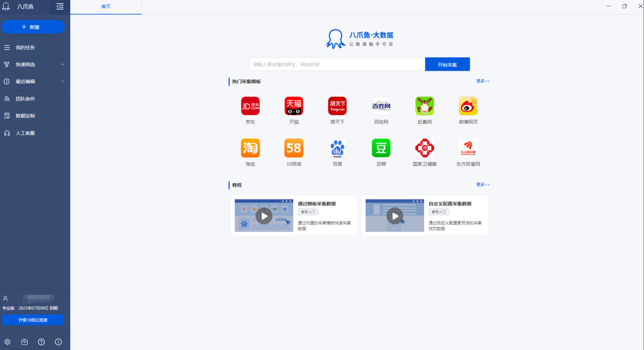Click the 升级10倍云加速 button
Screen dimensions: 644x350
pos(33,320)
